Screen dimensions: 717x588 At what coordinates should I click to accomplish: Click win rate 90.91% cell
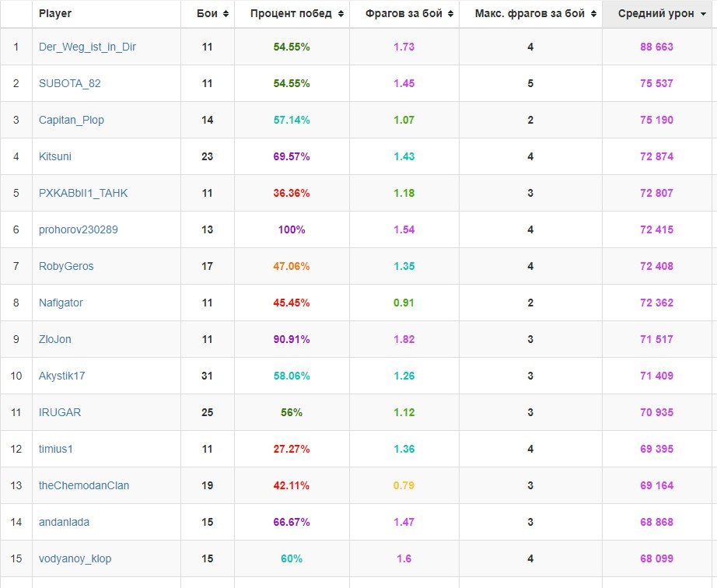tap(292, 340)
